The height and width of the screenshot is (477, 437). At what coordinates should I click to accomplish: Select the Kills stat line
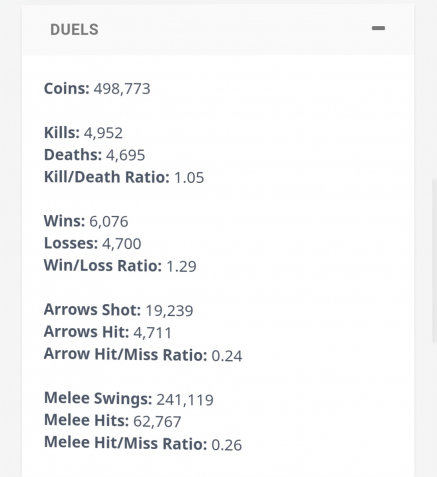(83, 133)
